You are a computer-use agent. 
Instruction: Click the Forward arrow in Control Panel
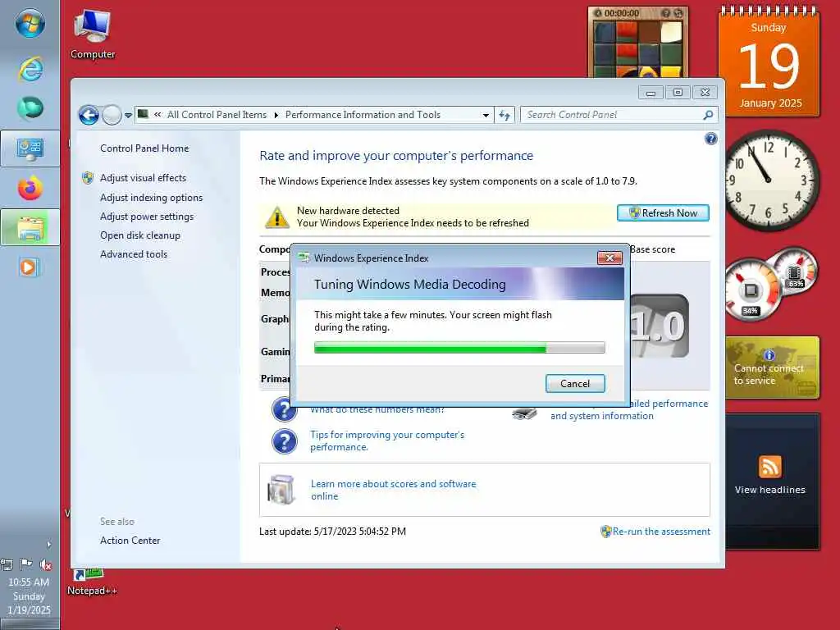112,115
